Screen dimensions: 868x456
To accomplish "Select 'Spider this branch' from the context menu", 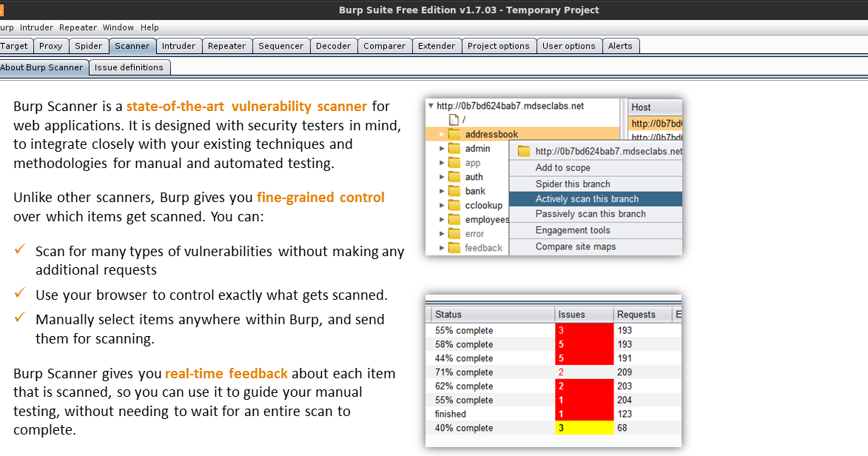I will click(x=572, y=184).
